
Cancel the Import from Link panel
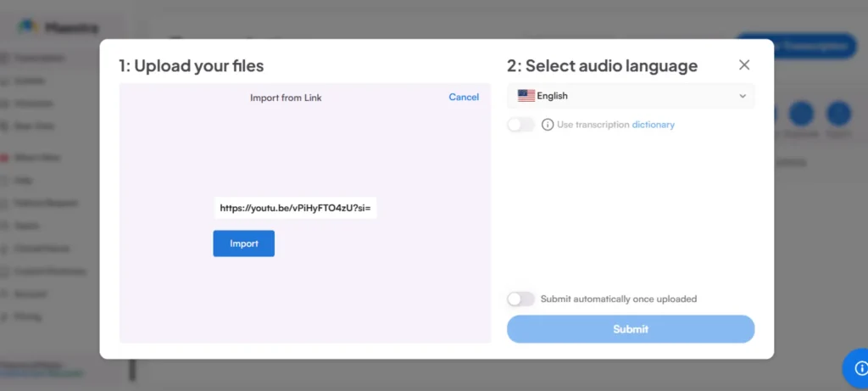(x=464, y=98)
